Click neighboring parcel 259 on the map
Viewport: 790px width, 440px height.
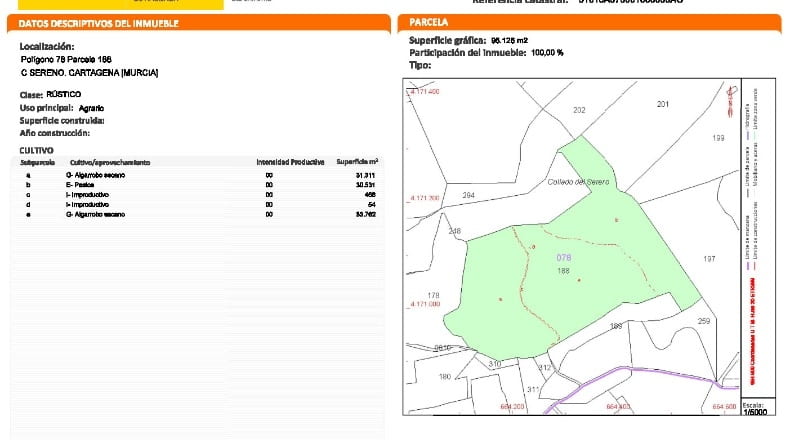pyautogui.click(x=704, y=321)
